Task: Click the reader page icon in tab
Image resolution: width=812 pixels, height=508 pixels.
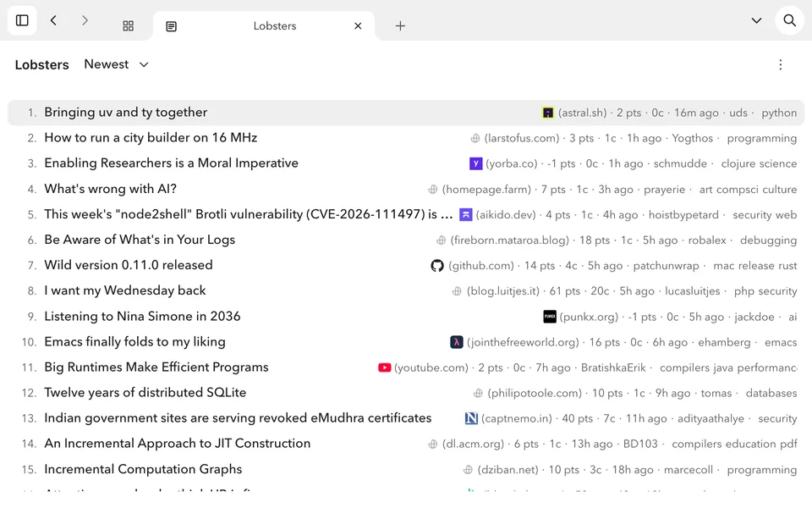Action: click(x=172, y=26)
